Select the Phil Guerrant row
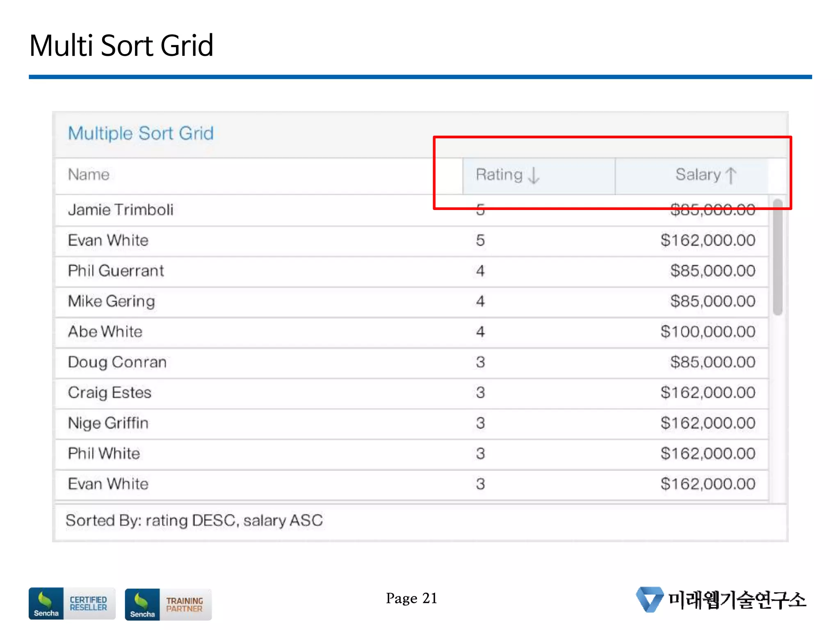This screenshot has width=840, height=630. (116, 271)
